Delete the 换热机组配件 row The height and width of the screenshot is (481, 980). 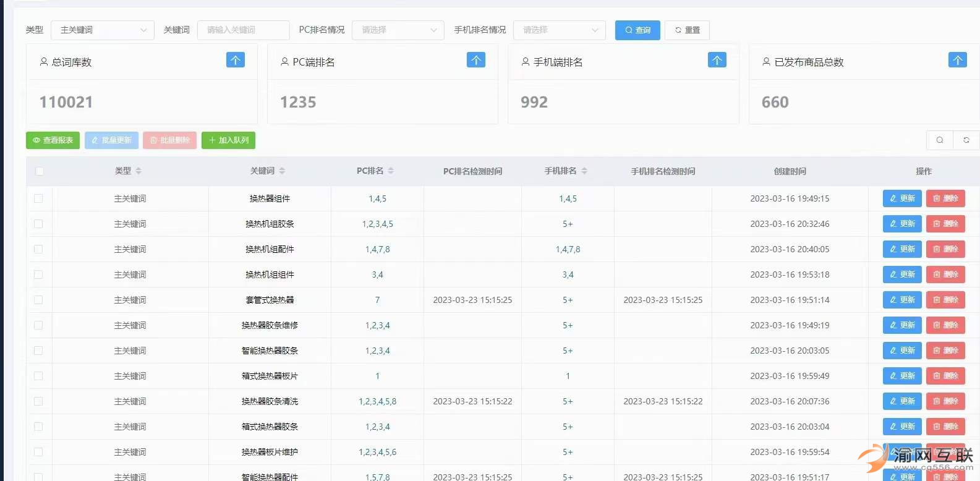(x=945, y=249)
